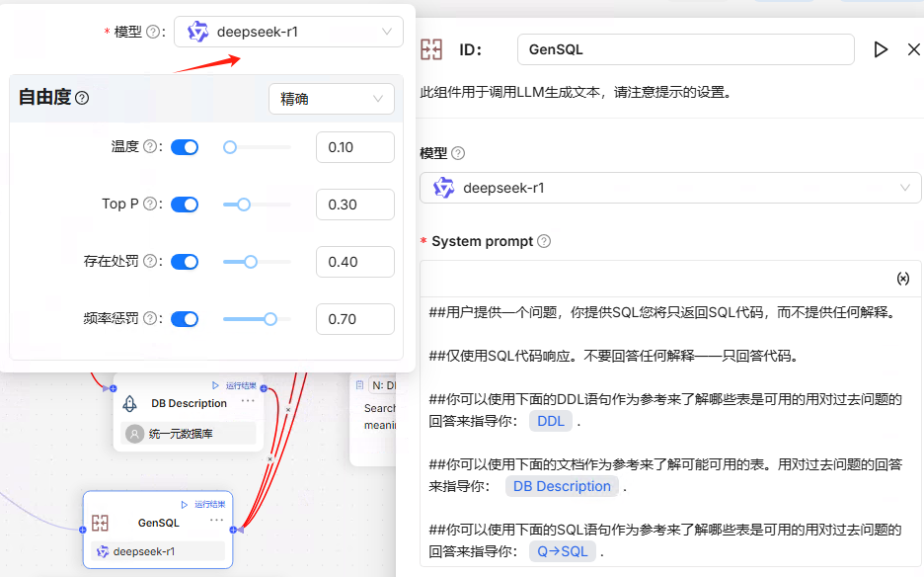
Task: Click the run (play) icon beside GenSQL ID
Action: point(881,49)
